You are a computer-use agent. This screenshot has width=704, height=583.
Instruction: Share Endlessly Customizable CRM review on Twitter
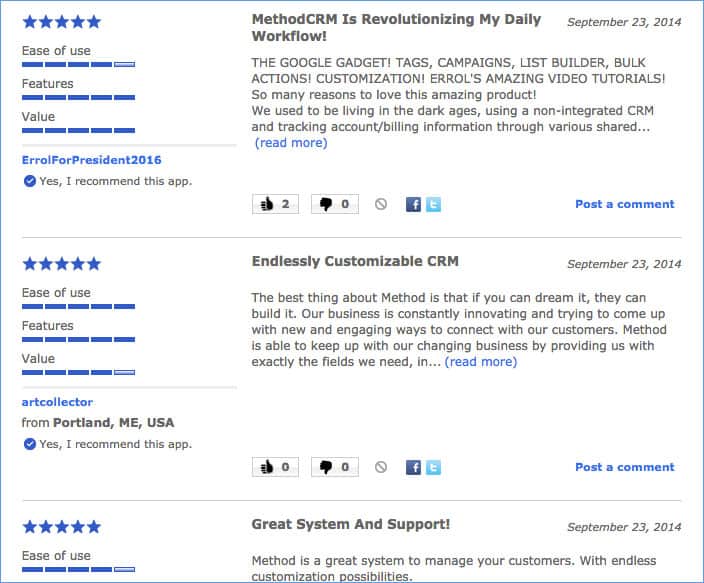pyautogui.click(x=433, y=467)
